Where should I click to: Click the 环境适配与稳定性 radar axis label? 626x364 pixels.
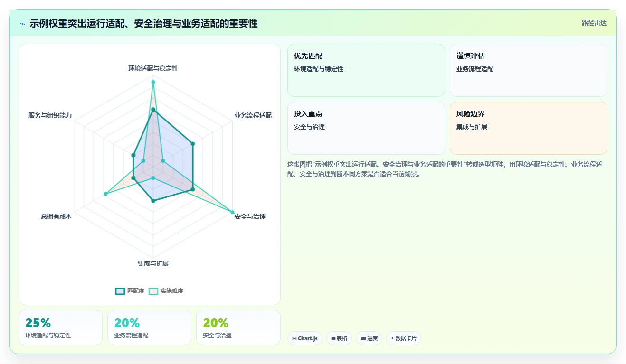coord(153,68)
